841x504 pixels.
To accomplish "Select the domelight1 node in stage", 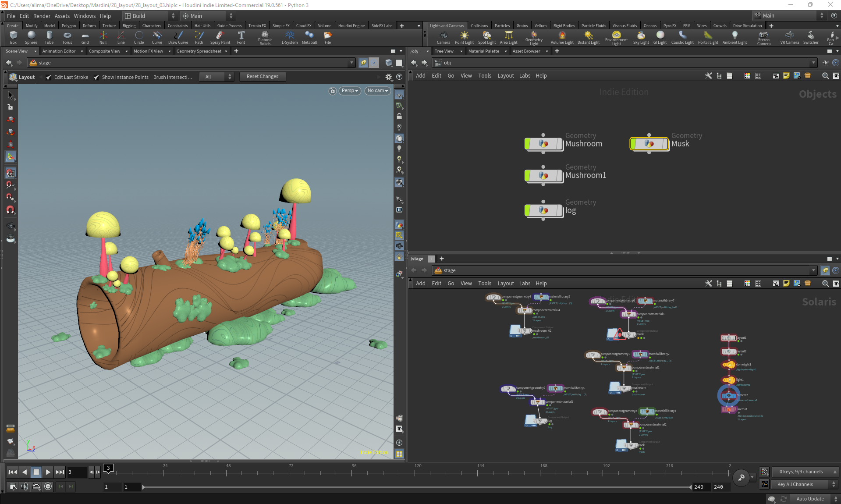I will [728, 365].
